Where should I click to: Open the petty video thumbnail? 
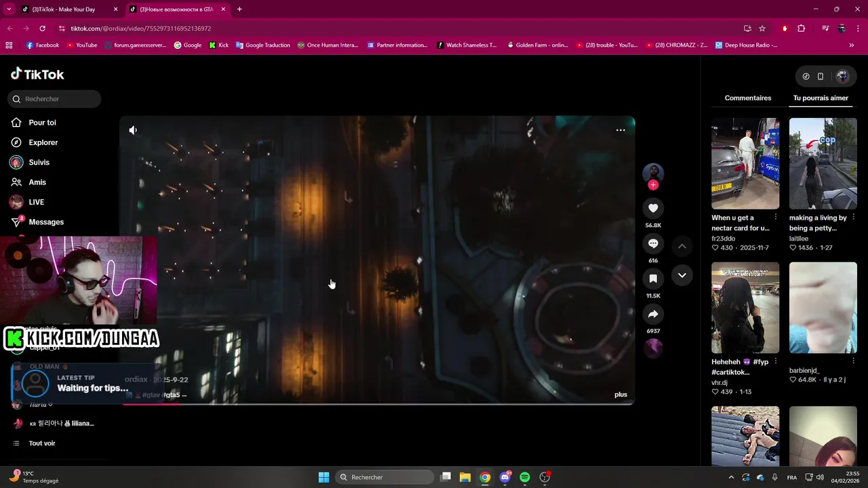(823, 163)
